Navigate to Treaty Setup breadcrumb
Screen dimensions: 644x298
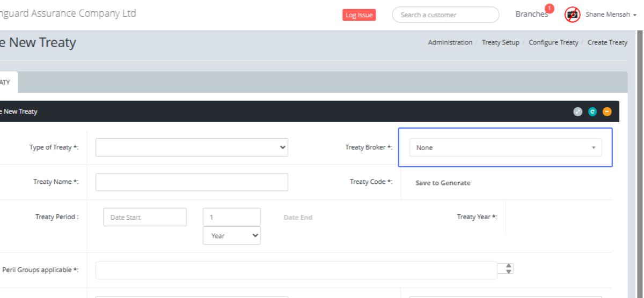click(500, 42)
